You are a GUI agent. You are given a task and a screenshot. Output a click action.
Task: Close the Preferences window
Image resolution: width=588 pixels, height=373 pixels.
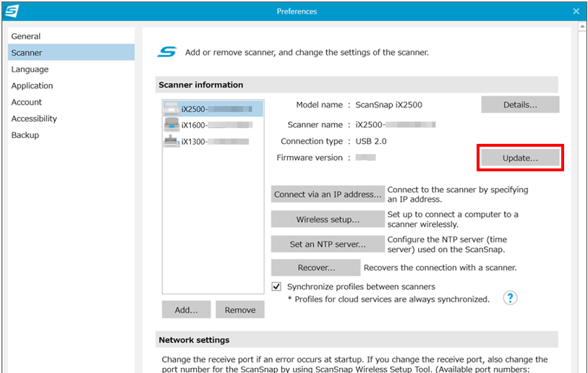[x=576, y=12]
